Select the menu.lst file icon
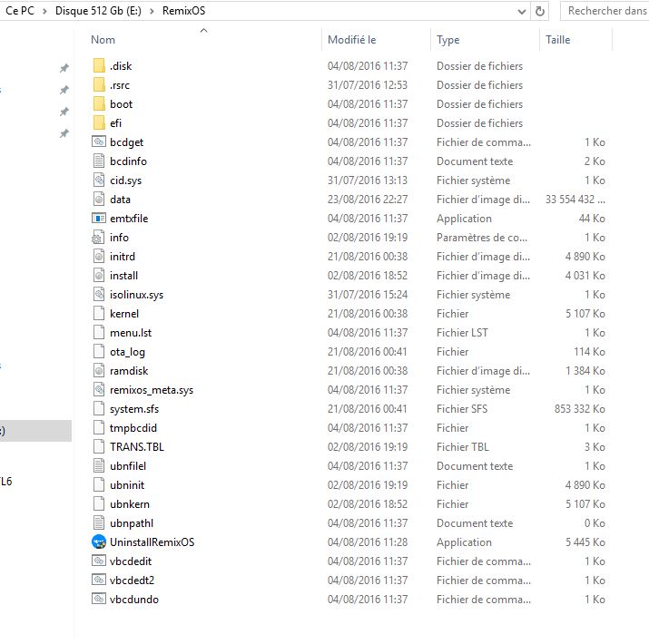This screenshot has width=649, height=644. [99, 332]
